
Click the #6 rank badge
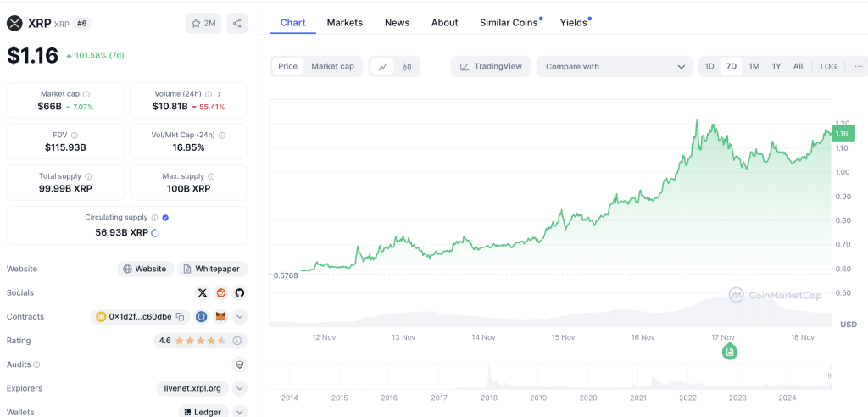(82, 23)
